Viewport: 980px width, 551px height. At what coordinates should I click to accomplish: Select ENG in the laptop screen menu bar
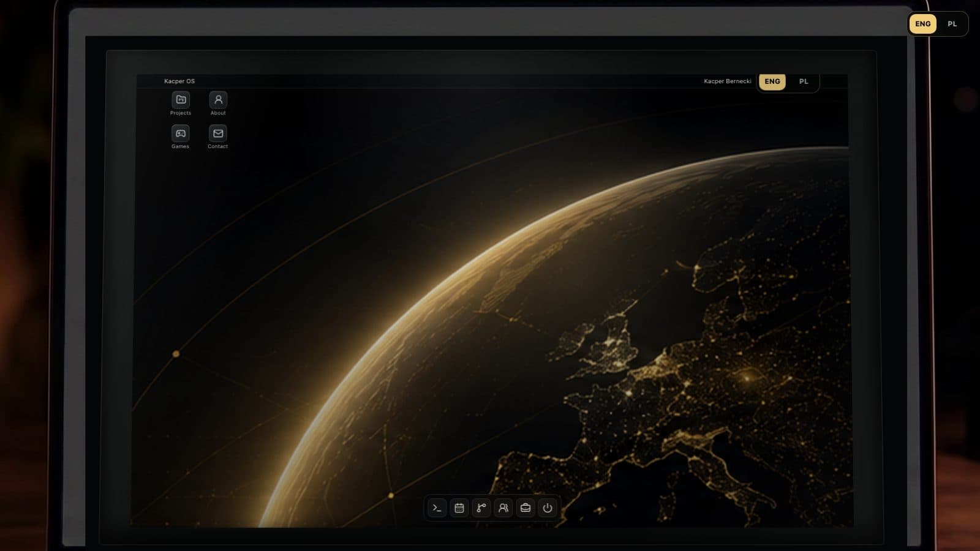coord(772,81)
